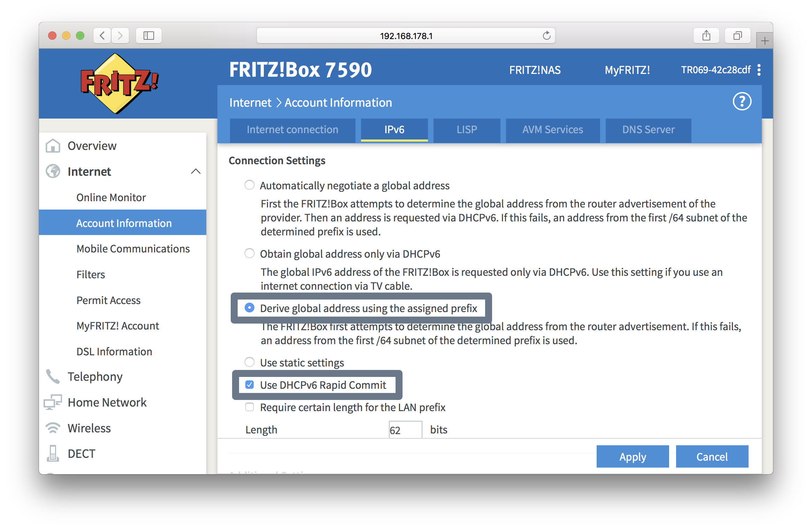The width and height of the screenshot is (812, 530).
Task: Click the TR069-42c28cdf user name
Action: click(716, 70)
